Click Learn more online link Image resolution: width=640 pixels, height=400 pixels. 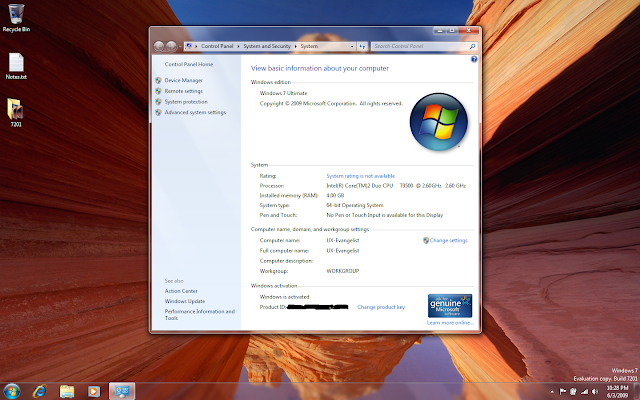450,322
